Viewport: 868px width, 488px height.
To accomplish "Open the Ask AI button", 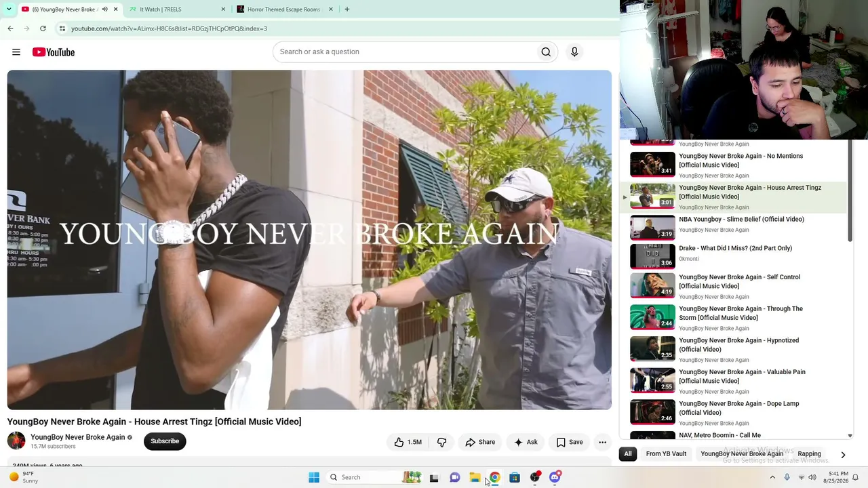I will click(x=526, y=442).
